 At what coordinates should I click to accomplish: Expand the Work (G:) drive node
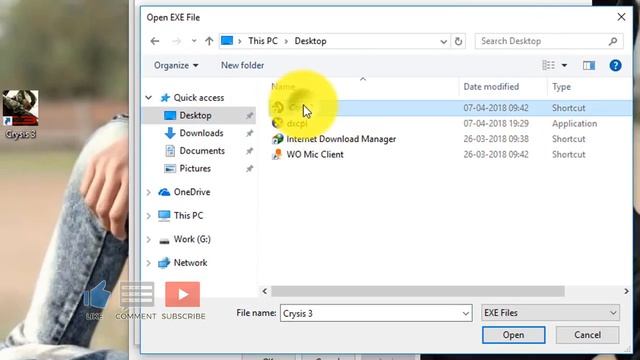point(149,240)
